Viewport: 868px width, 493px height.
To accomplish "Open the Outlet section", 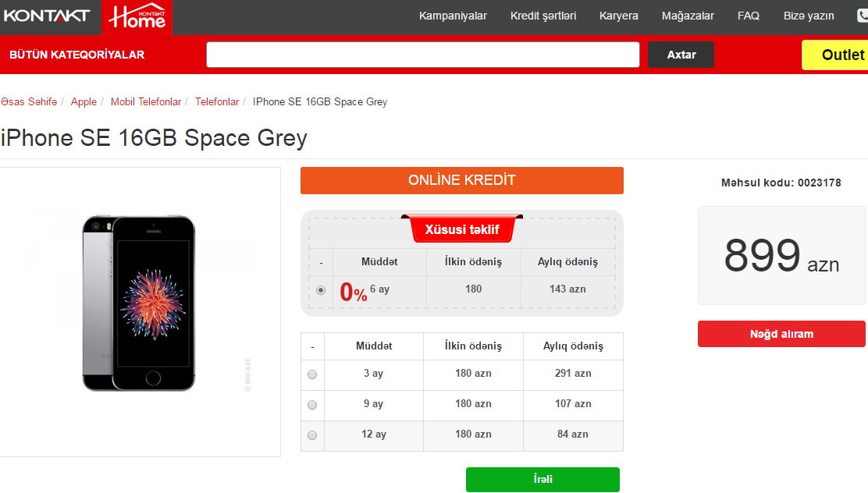I will [834, 55].
